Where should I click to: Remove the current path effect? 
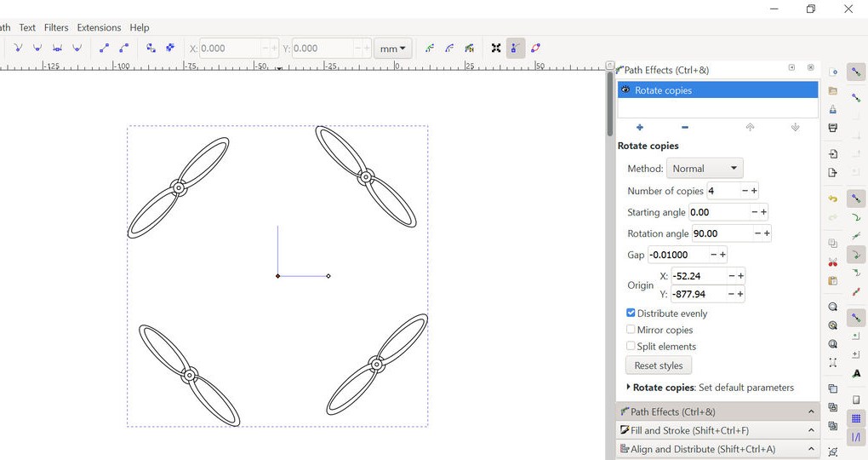pos(685,128)
